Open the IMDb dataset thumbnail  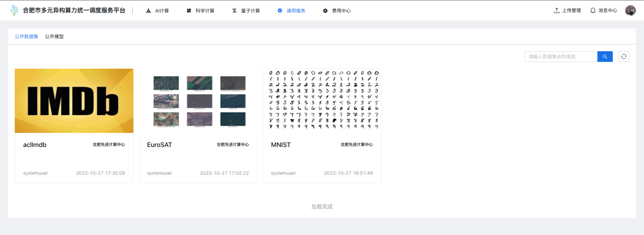[x=74, y=101]
